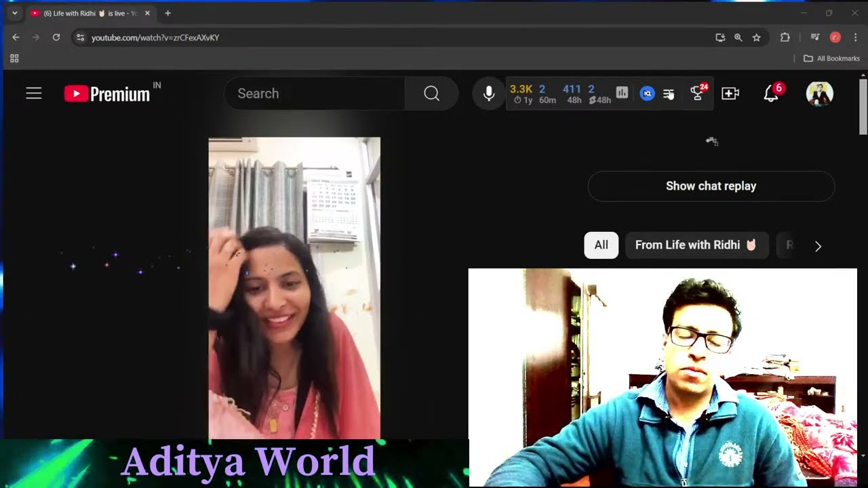
Task: Open vidIQ bar chart stats icon
Action: (622, 93)
